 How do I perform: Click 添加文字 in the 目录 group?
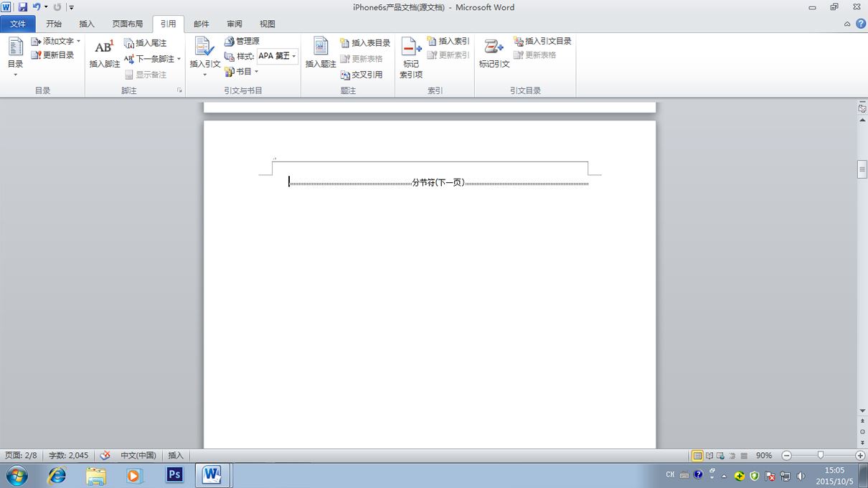55,42
